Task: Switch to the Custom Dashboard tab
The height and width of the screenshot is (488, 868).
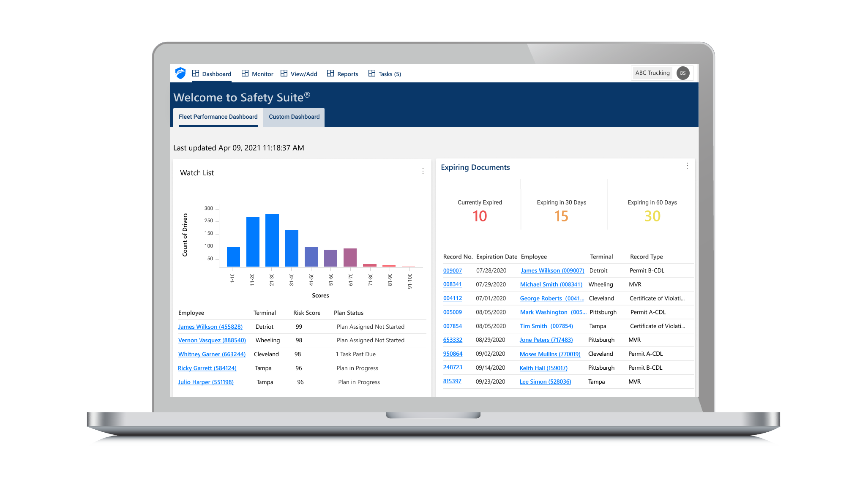Action: point(294,117)
